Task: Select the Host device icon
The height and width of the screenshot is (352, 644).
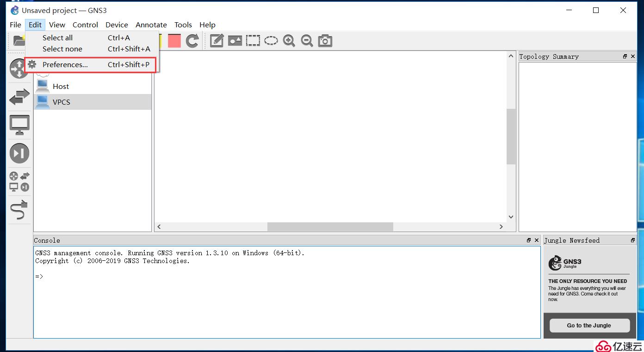Action: [x=43, y=86]
